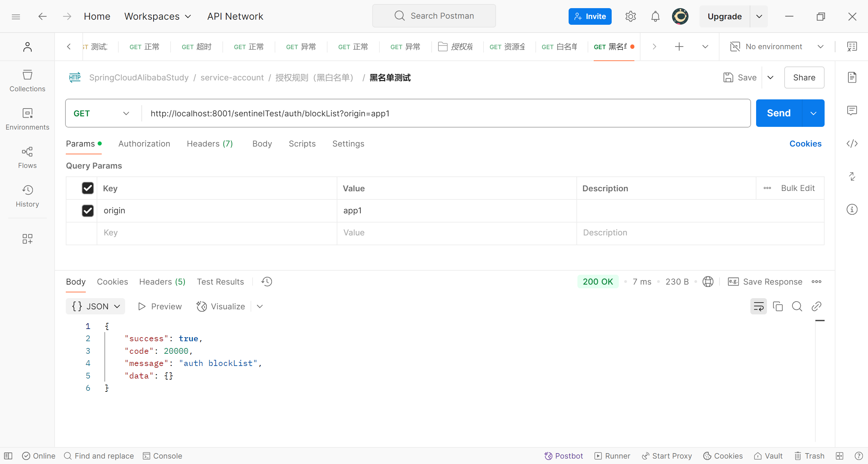The height and width of the screenshot is (464, 868).
Task: Click the request URL input field
Action: click(x=441, y=113)
